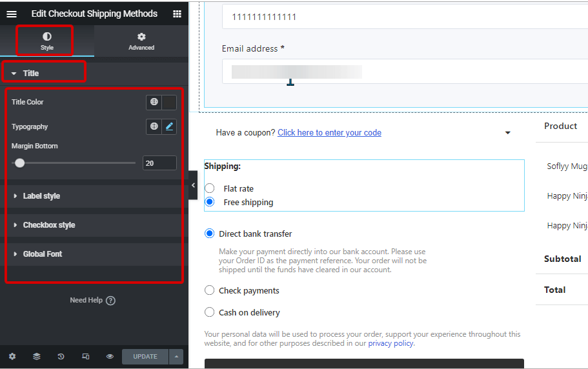Select the Flat rate shipping option

(x=210, y=188)
